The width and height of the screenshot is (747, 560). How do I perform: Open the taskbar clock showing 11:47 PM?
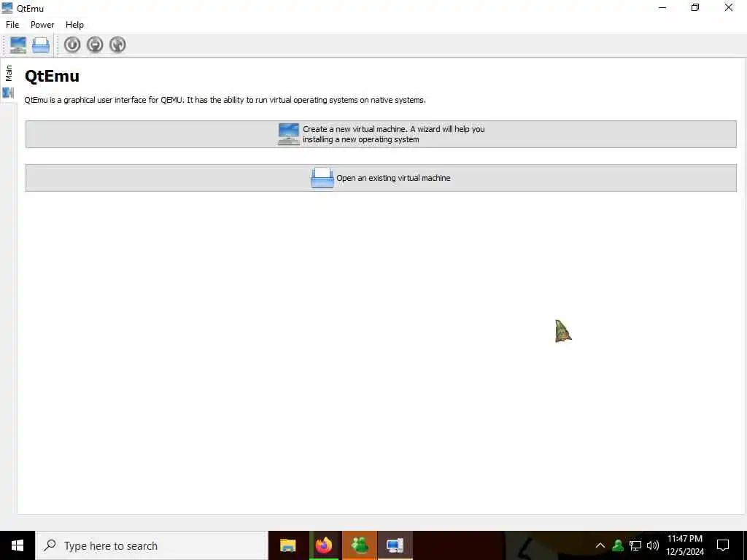685,545
